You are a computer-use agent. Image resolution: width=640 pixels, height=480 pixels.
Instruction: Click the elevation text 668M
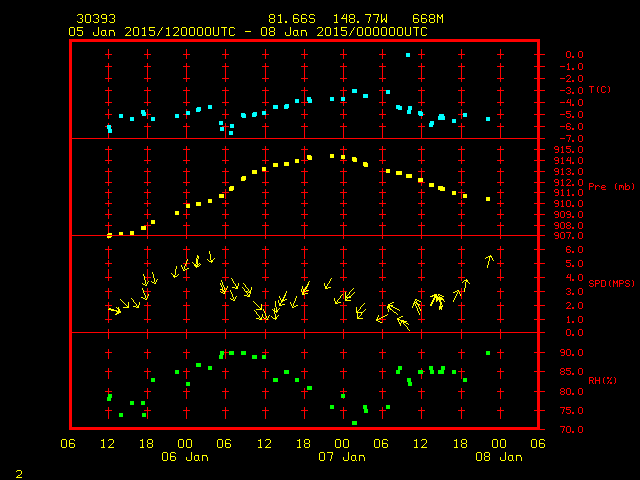click(428, 19)
